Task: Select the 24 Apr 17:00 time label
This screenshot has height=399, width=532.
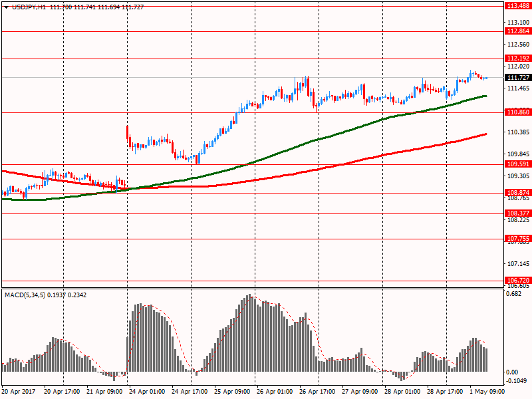Action: (190, 392)
